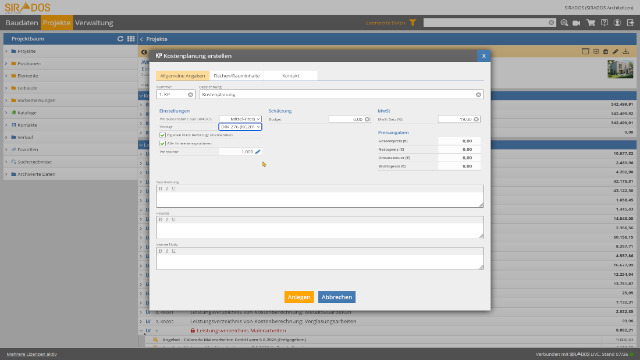Screen dimensions: 640x360
Task: Click the clear icon in MwSt-Satz field
Action: [476, 119]
